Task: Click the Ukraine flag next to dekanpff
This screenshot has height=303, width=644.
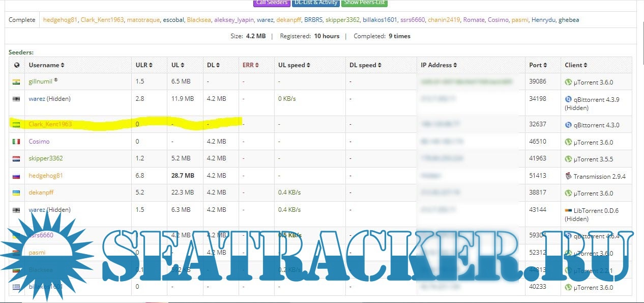Action: click(16, 193)
